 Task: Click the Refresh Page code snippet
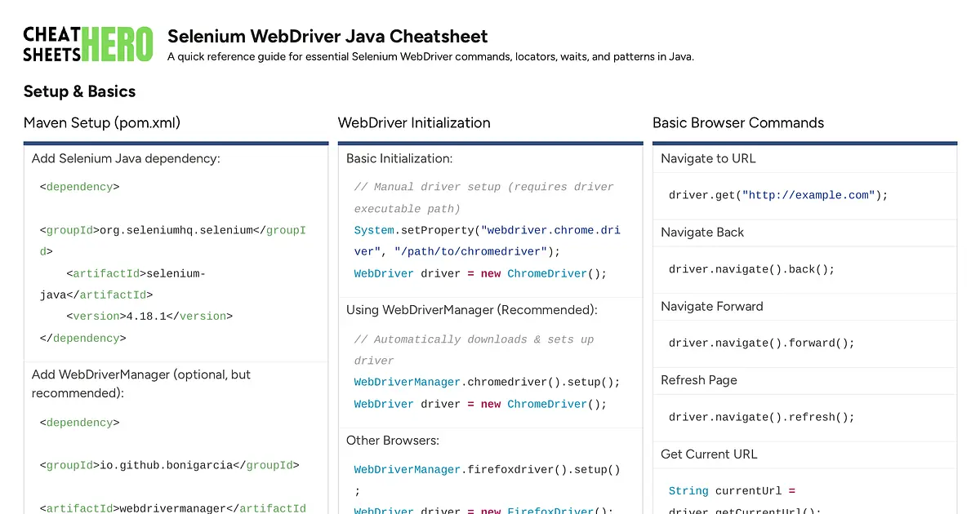pyautogui.click(x=761, y=417)
